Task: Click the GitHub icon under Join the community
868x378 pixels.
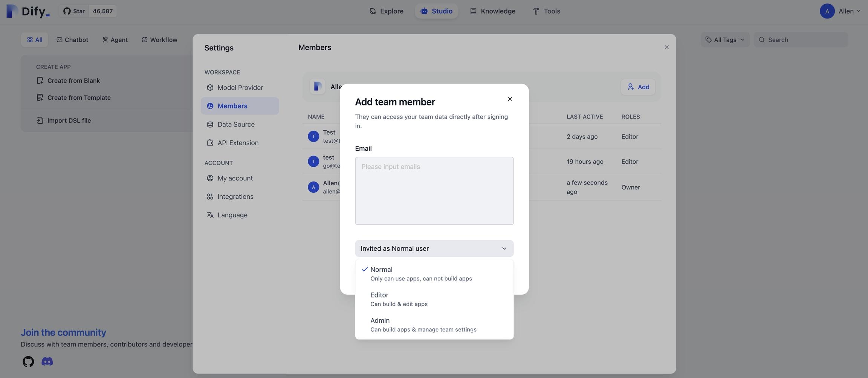Action: point(28,361)
